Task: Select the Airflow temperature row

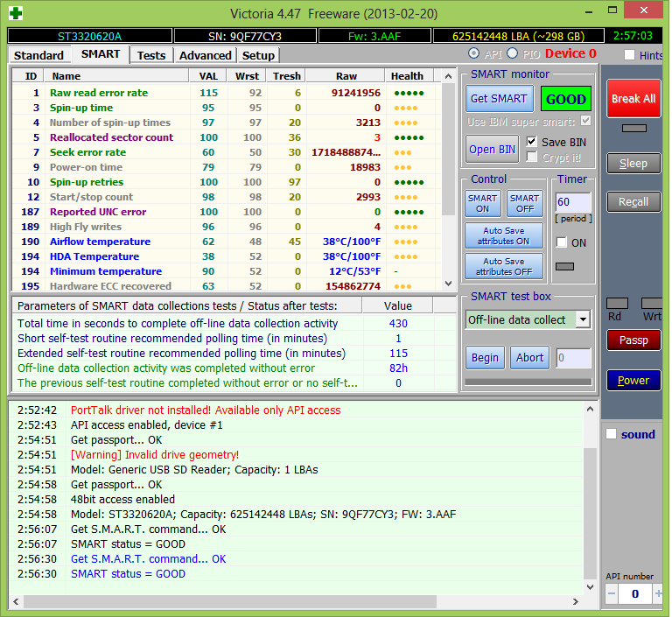Action: point(227,242)
